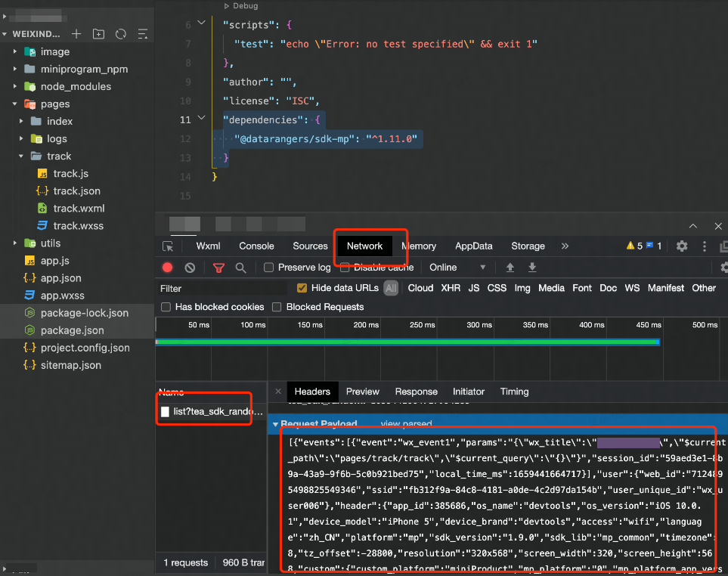Open DevTools more options menu
This screenshot has height=576, width=728.
(x=705, y=246)
